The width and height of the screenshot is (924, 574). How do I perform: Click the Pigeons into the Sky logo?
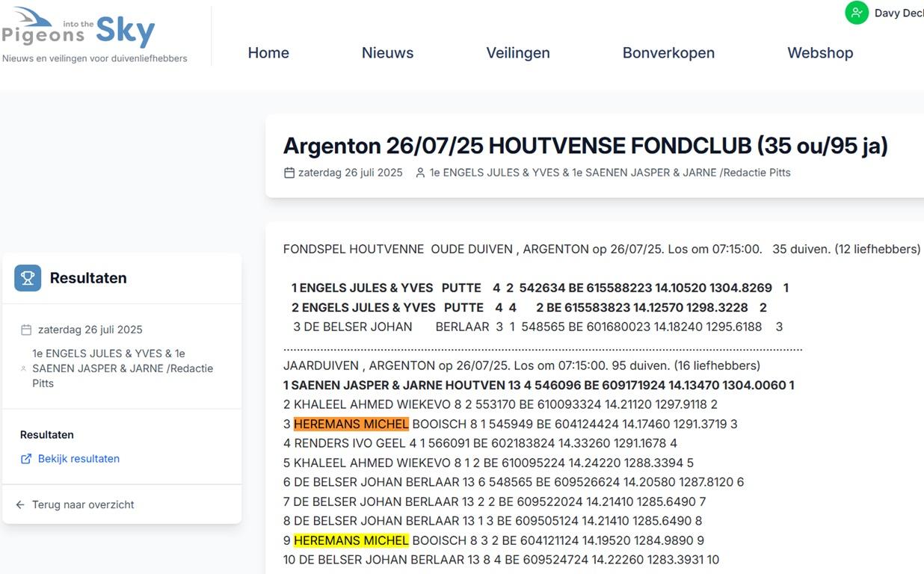[78, 30]
